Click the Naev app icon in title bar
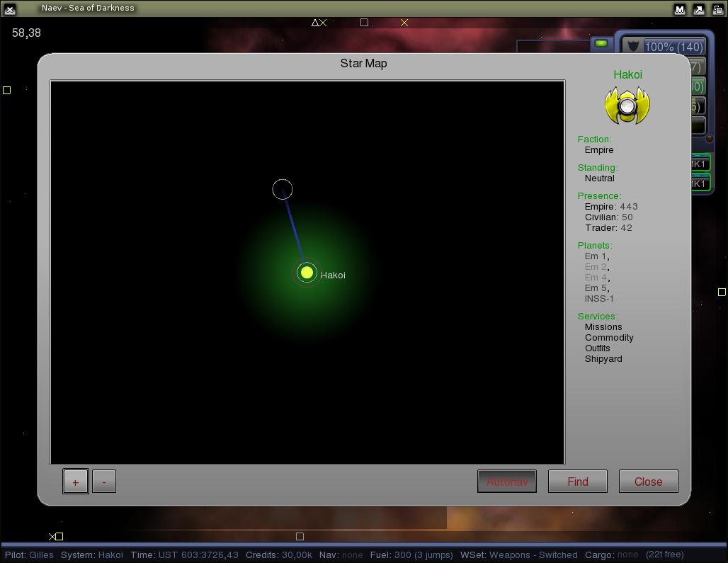Image resolution: width=728 pixels, height=563 pixels. pos(10,9)
